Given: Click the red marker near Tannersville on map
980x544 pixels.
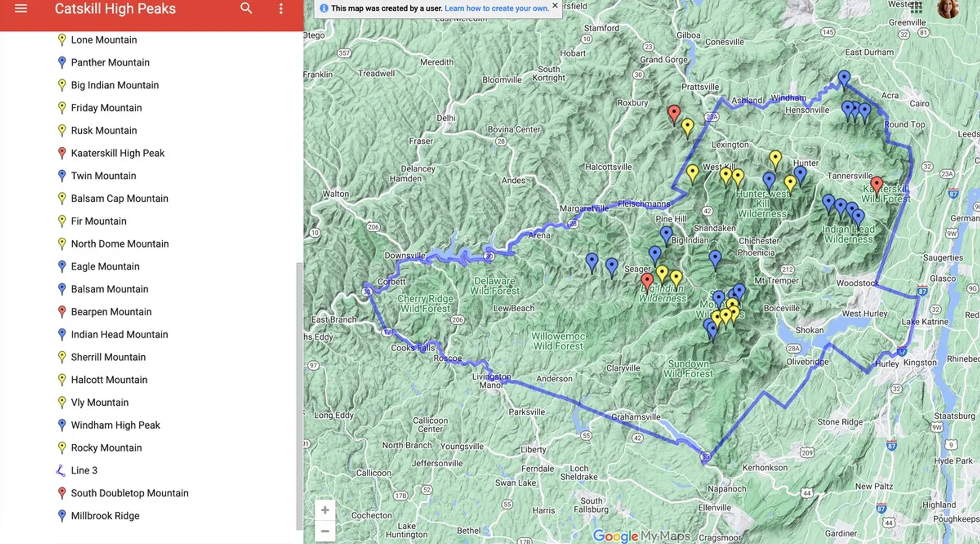Looking at the screenshot, I should [x=876, y=185].
